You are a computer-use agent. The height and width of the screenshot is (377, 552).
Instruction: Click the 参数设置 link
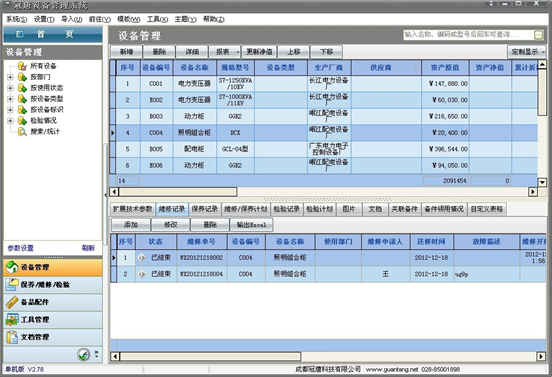pos(20,248)
